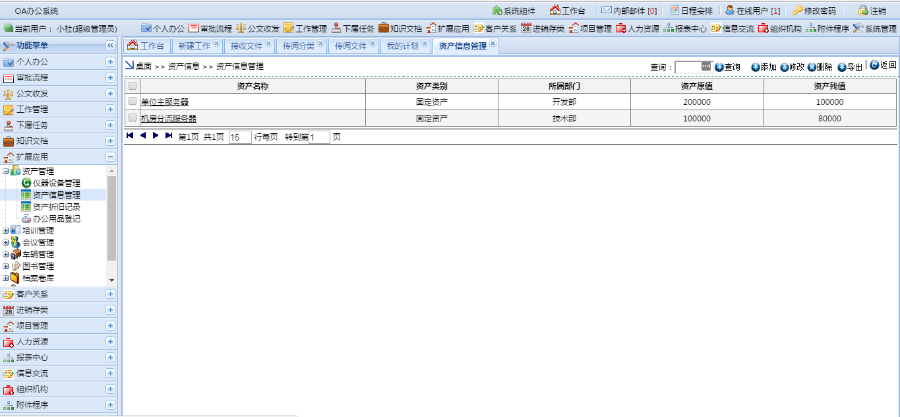900x417 pixels.
Task: Tick the select-all checkbox in table header
Action: click(133, 86)
